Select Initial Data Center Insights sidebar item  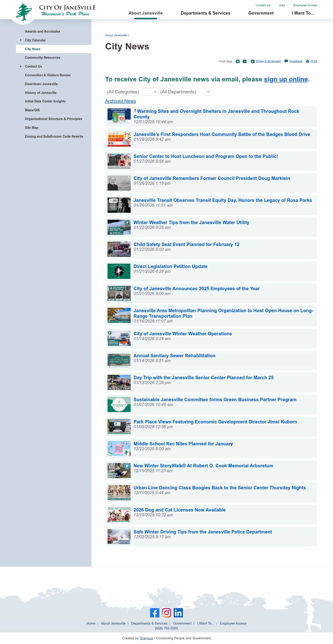(45, 101)
